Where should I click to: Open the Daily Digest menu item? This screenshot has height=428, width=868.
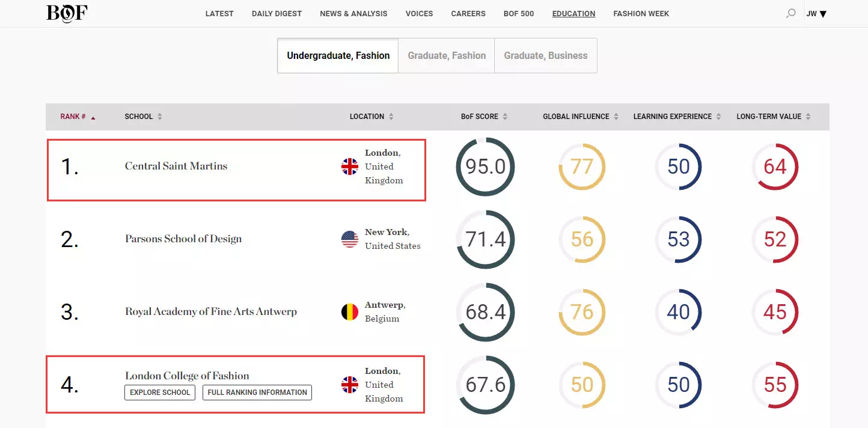click(277, 14)
